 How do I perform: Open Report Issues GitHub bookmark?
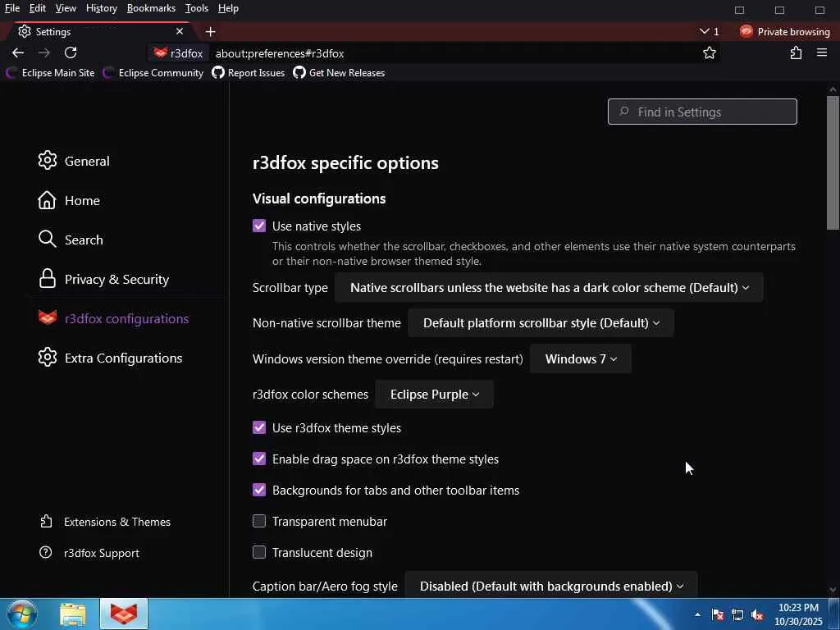pyautogui.click(x=248, y=73)
